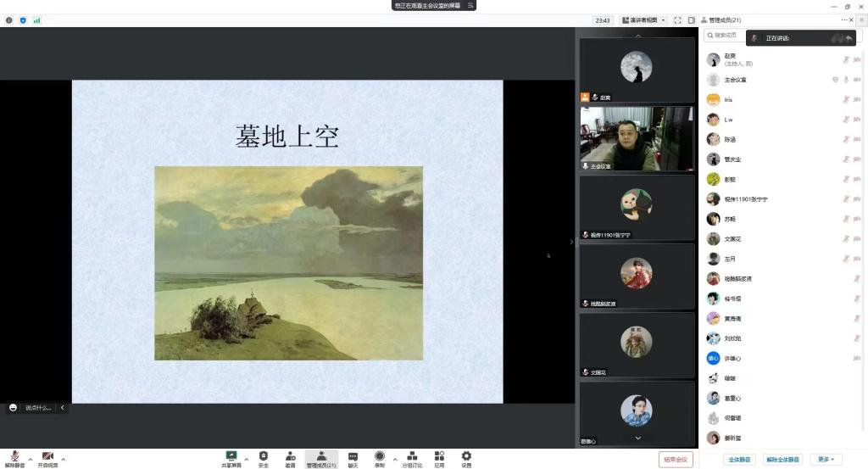Collapse the 说点什么 chat bar arrow

pos(62,408)
